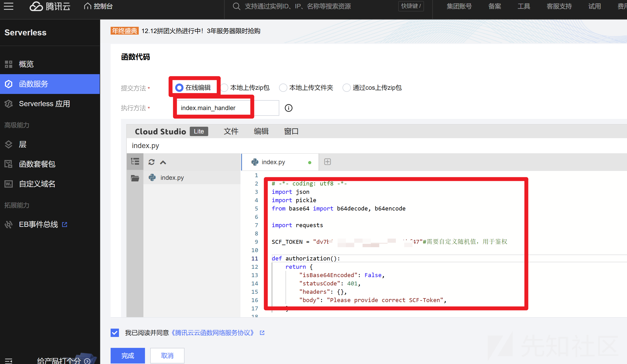The image size is (627, 364).
Task: Open Cloud Studio 窗口 menu
Action: 291,131
